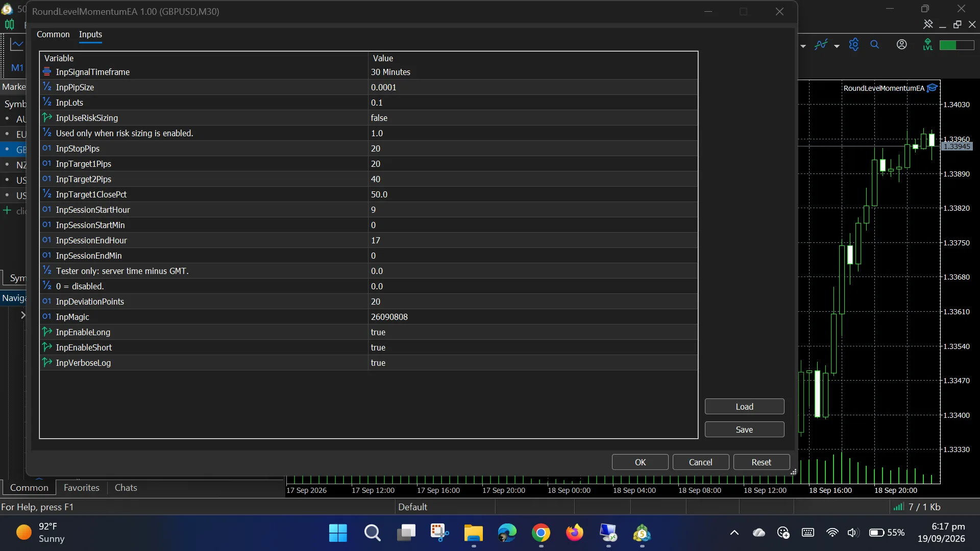Toggle InpEnableShort true value
980x551 pixels.
pos(533,347)
